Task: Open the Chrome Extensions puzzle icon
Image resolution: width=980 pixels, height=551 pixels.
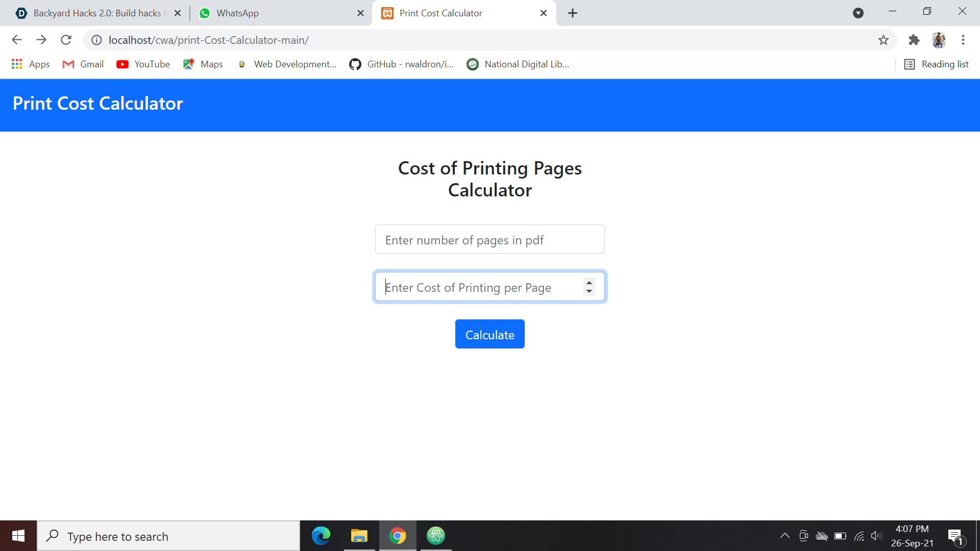Action: point(914,40)
